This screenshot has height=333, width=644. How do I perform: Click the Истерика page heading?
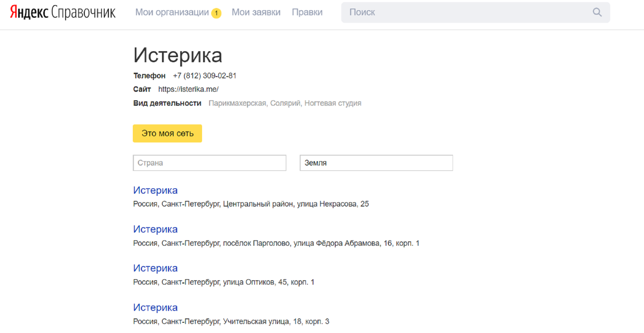tap(178, 55)
